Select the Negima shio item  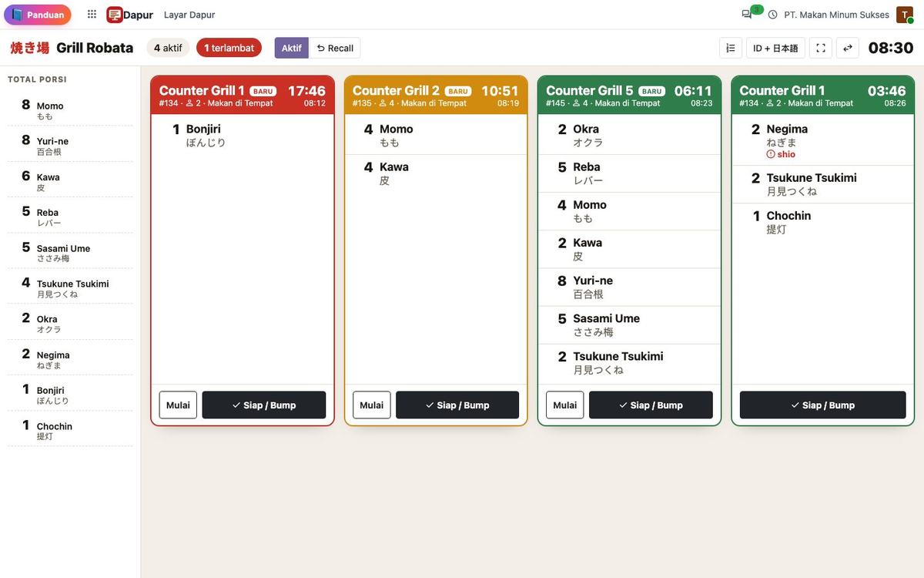click(823, 140)
